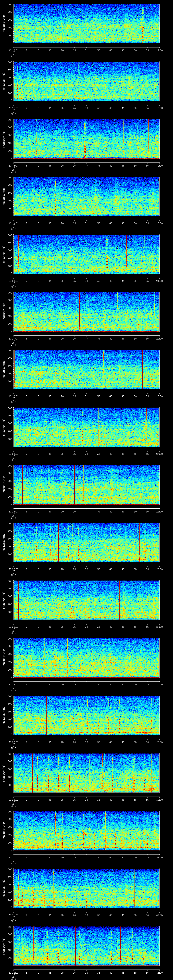The width and height of the screenshot is (173, 980).
Task: Click the 30:00 end label of 20:29:00 panel
Action: click(159, 799)
